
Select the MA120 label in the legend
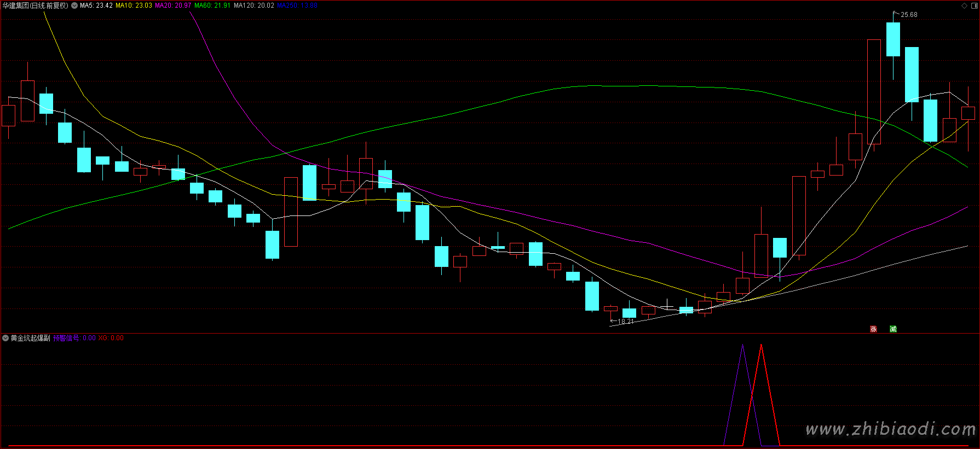click(253, 5)
